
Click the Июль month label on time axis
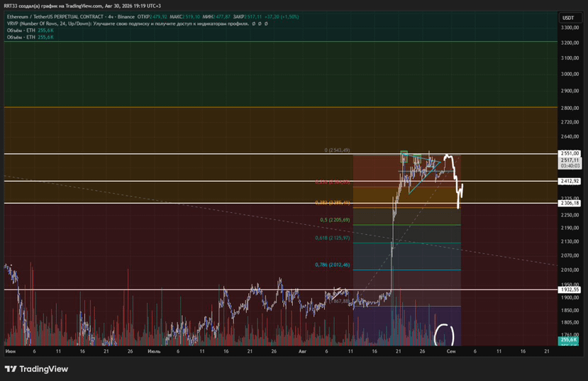pos(154,351)
